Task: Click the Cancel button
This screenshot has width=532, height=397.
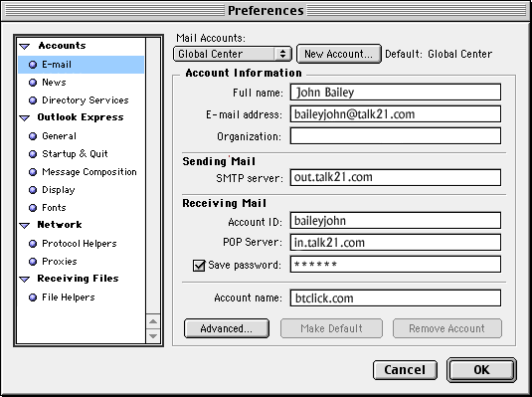Action: (405, 370)
